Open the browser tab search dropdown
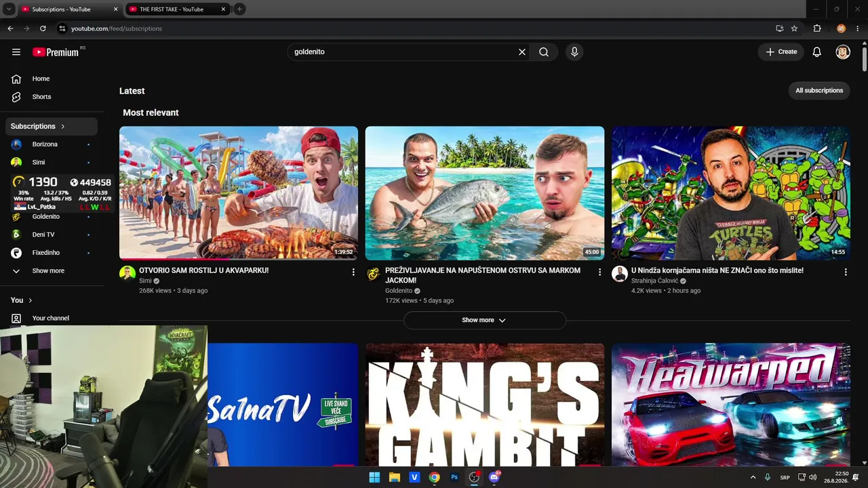This screenshot has height=488, width=868. click(x=9, y=9)
